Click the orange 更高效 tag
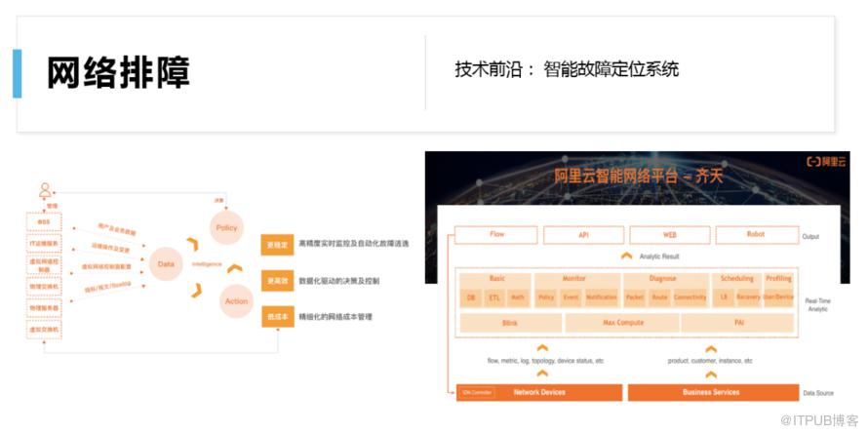The image size is (868, 435). [x=277, y=281]
